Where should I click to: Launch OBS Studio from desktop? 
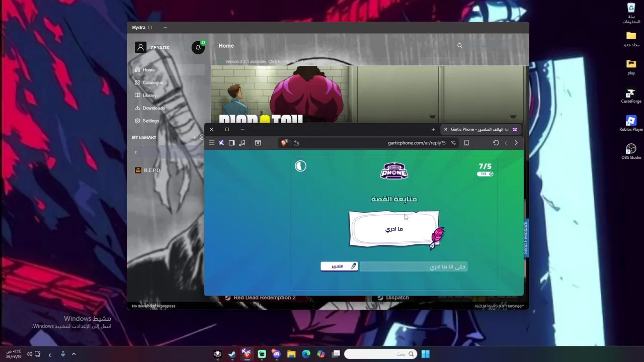pos(631,152)
